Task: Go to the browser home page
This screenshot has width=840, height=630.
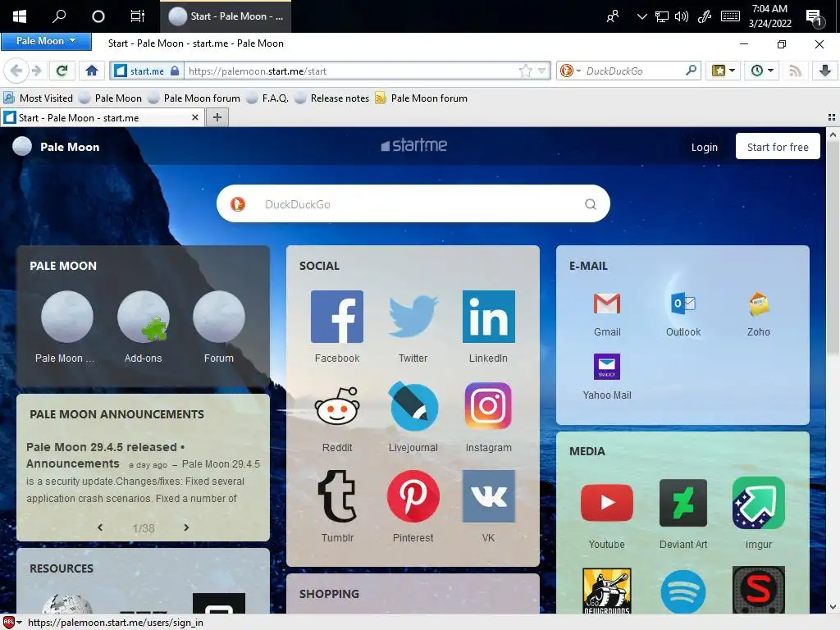Action: (92, 71)
